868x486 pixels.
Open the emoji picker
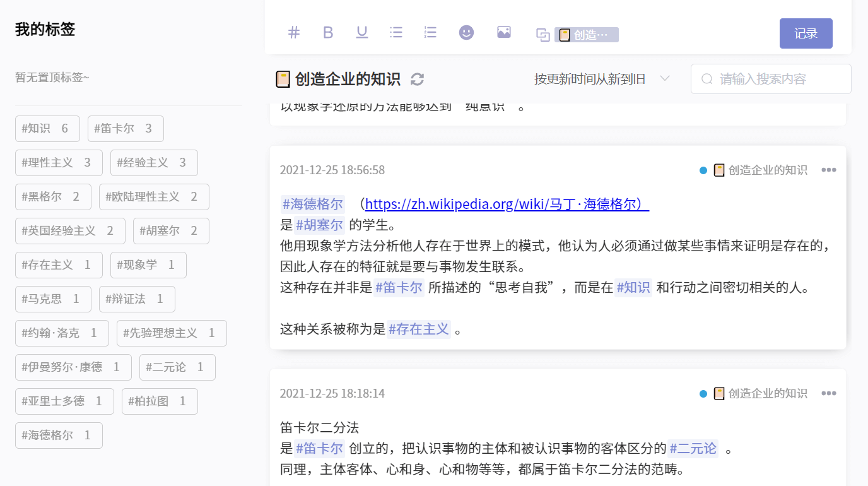coord(466,32)
